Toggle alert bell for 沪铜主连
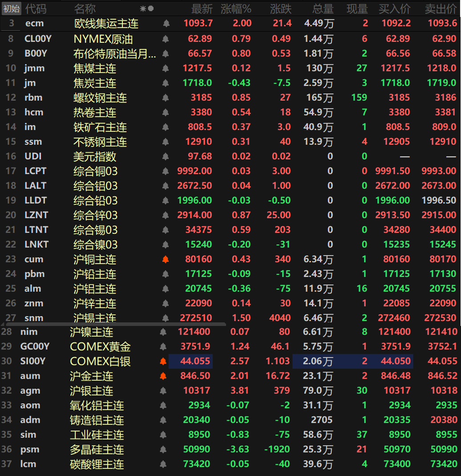 [166, 259]
